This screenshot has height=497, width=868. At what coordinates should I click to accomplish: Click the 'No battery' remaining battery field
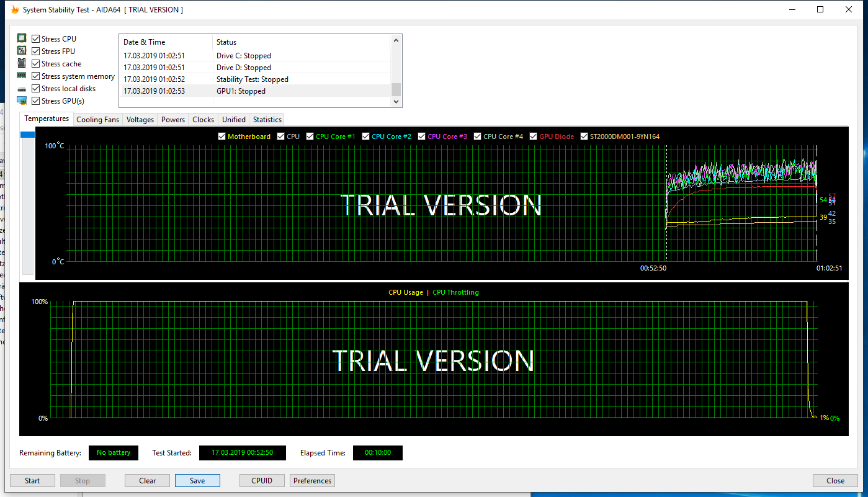[x=114, y=453]
